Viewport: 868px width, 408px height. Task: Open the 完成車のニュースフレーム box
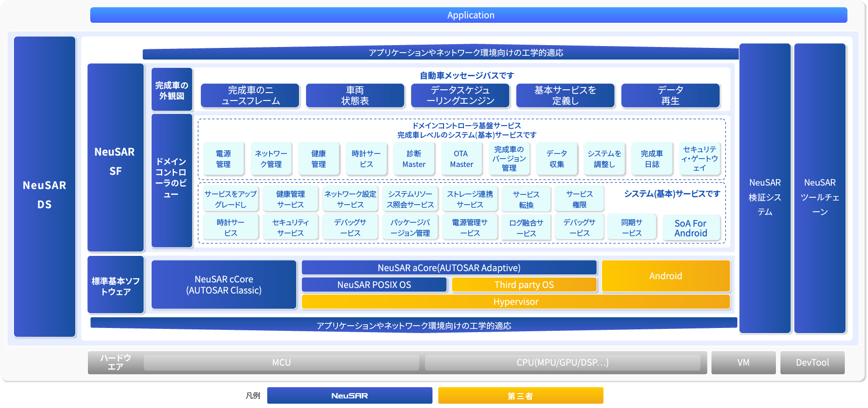tap(250, 95)
